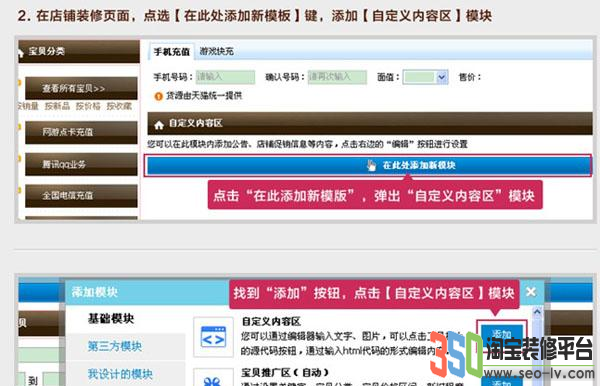Select the 全国电信充值 category
This screenshot has height=386, width=600.
[x=81, y=196]
